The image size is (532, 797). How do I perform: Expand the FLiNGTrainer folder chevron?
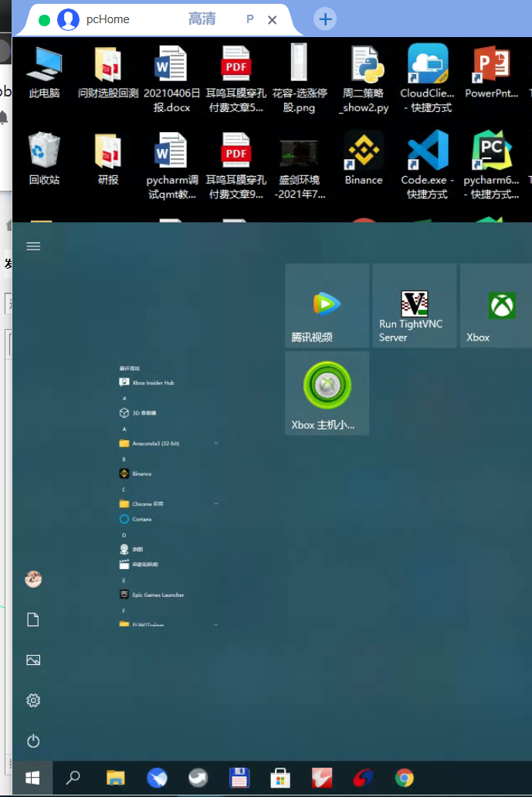216,625
